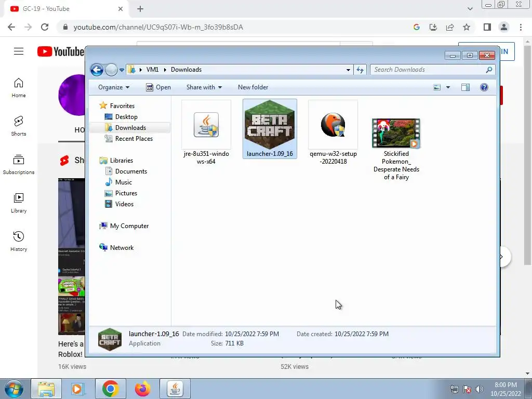
Task: Click the Chrome back arrow
Action: [11, 27]
